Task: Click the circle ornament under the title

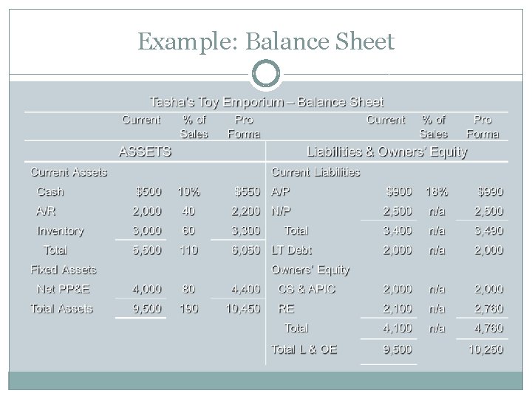Action: 266,74
